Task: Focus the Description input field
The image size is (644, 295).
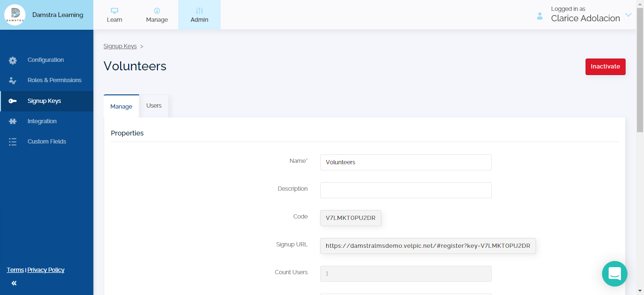Action: (x=406, y=190)
